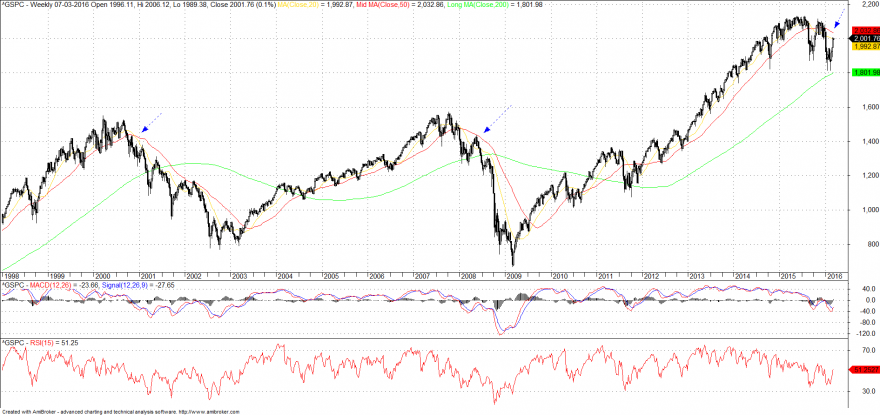Click the 1,200 price axis label

click(x=869, y=176)
